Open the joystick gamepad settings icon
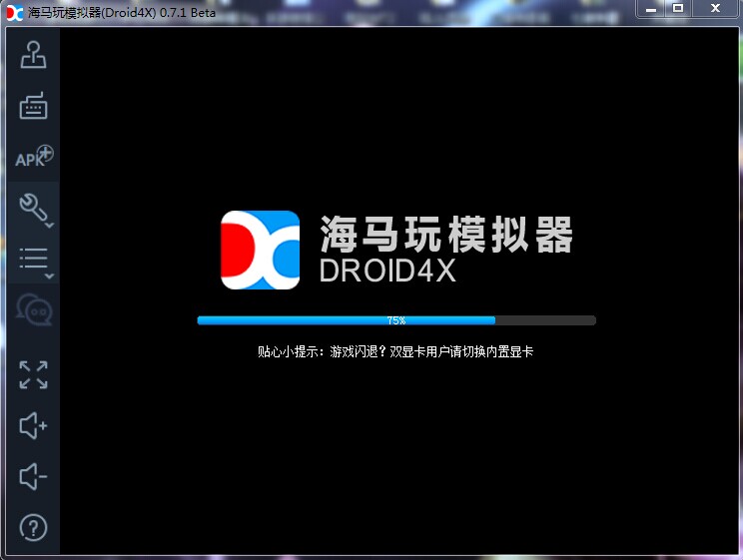743x560 pixels. click(x=33, y=55)
